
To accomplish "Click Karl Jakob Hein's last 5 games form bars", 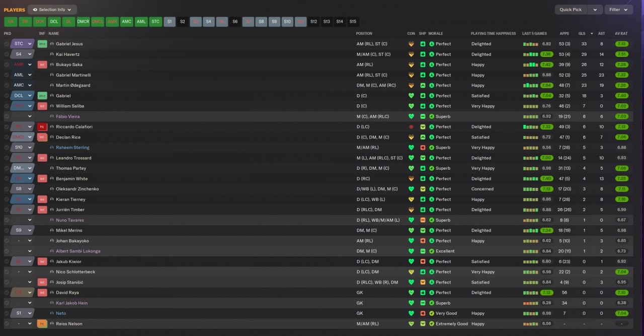I will (531, 303).
